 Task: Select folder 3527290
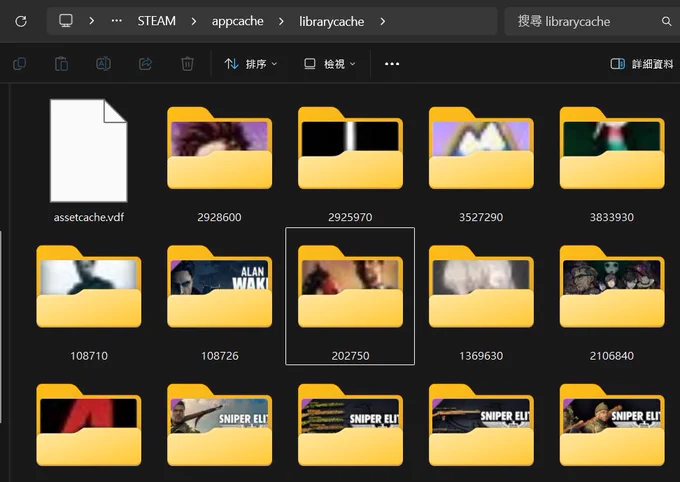[481, 148]
